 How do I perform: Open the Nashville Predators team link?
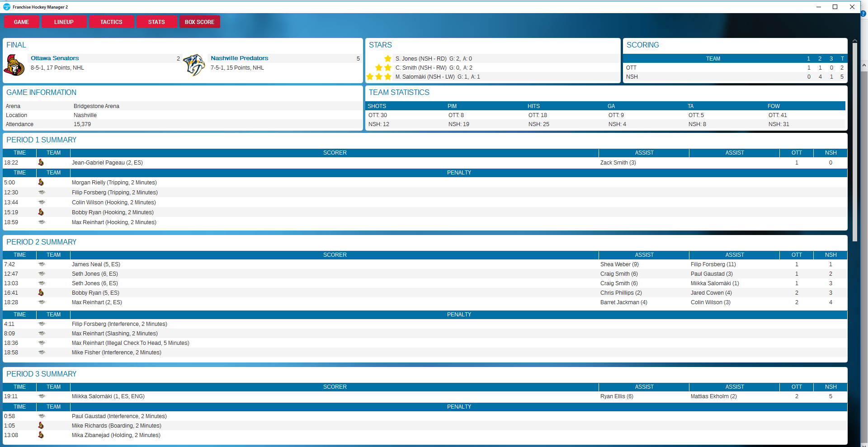click(239, 58)
